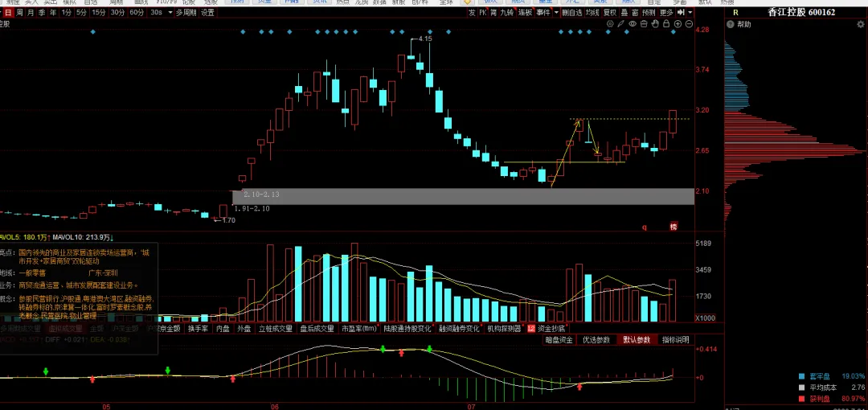Toggle the chart lock icon
The image size is (868, 410).
[666, 24]
